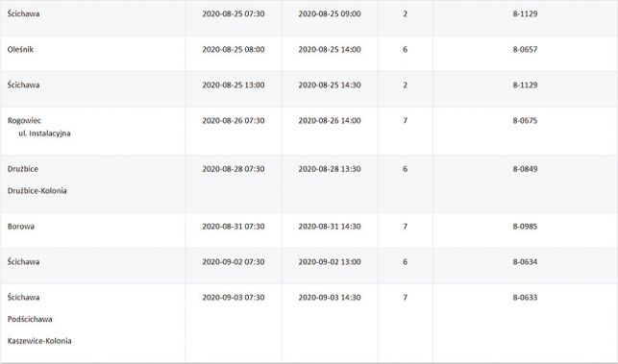This screenshot has width=618, height=364.
Task: Select the Borowa row
Action: (309, 231)
